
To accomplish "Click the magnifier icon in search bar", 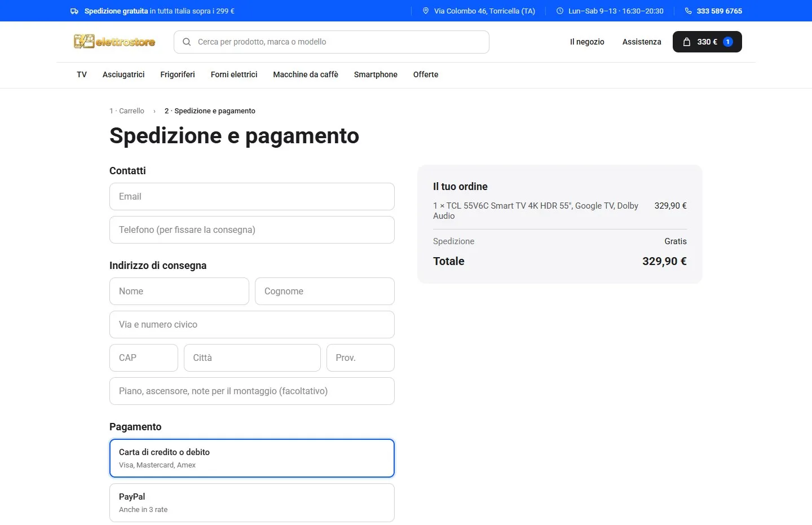I will click(x=187, y=42).
